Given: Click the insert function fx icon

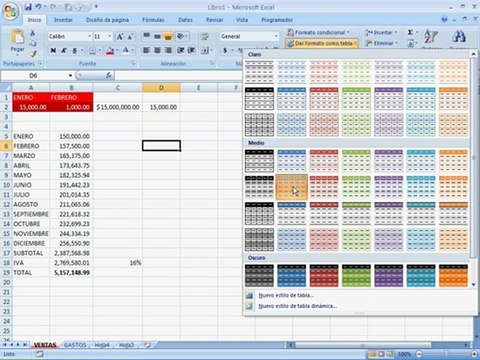Looking at the screenshot, I should 109,76.
